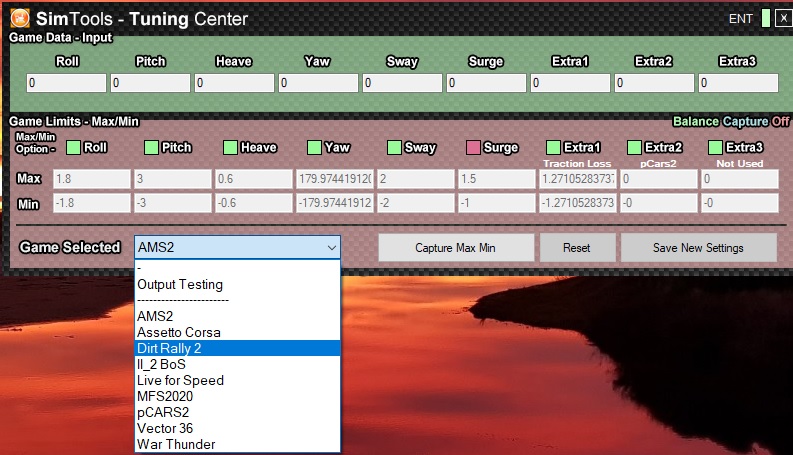Click Extra1 Max field 1.27105283737
Viewport: 793px width, 455px height.
pos(578,179)
